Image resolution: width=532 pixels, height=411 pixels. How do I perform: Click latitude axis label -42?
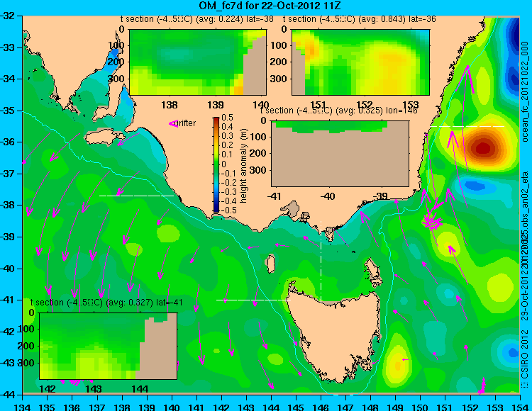pos(8,332)
